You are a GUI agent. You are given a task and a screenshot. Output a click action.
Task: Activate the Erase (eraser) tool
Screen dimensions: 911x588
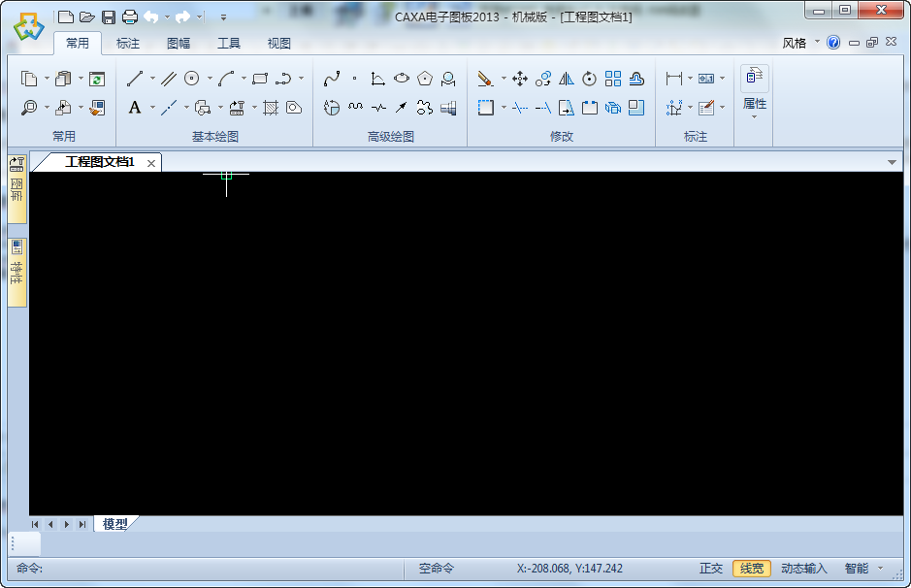(483, 79)
